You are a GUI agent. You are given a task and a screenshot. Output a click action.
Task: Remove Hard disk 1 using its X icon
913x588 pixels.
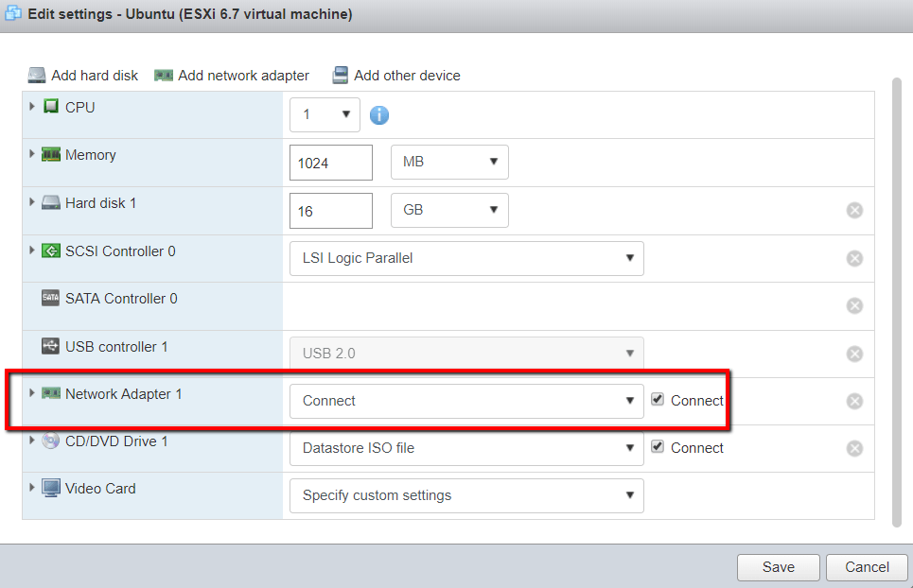[854, 210]
